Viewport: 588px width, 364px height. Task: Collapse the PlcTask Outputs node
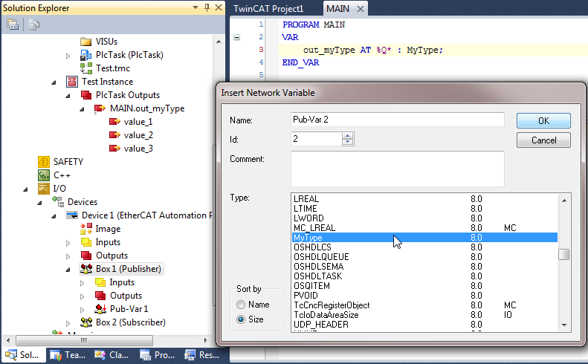(68, 96)
